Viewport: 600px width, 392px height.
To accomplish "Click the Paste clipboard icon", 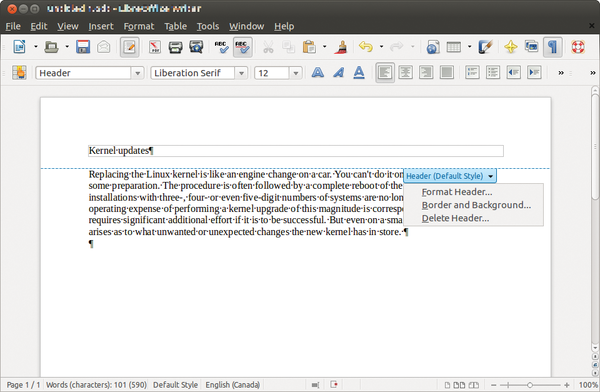I will (x=309, y=47).
